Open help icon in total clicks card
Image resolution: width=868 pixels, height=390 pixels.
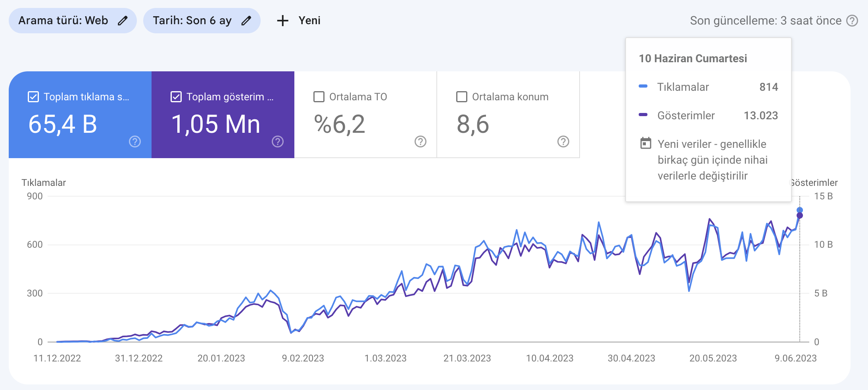pyautogui.click(x=135, y=141)
